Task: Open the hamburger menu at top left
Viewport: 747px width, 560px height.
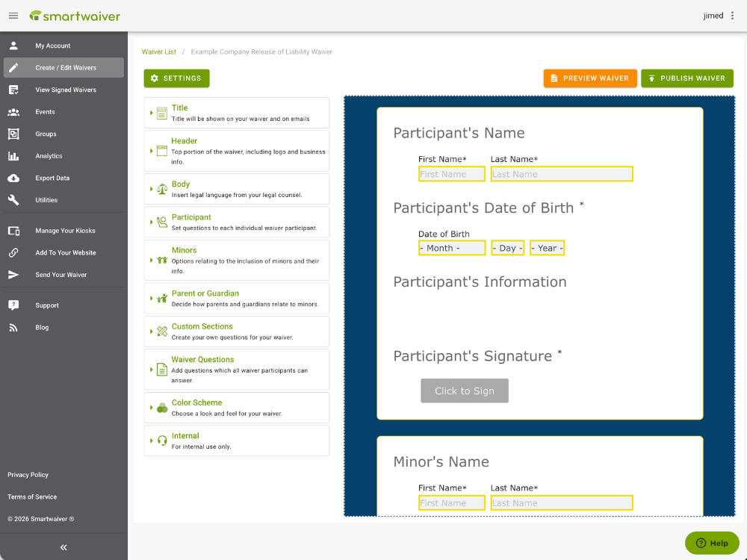Action: pos(13,15)
